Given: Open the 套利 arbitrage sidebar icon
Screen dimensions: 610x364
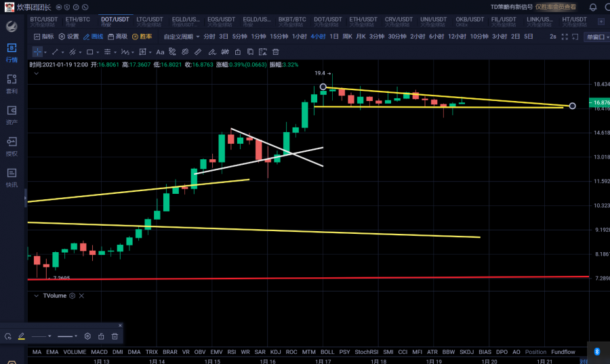Looking at the screenshot, I should point(12,84).
